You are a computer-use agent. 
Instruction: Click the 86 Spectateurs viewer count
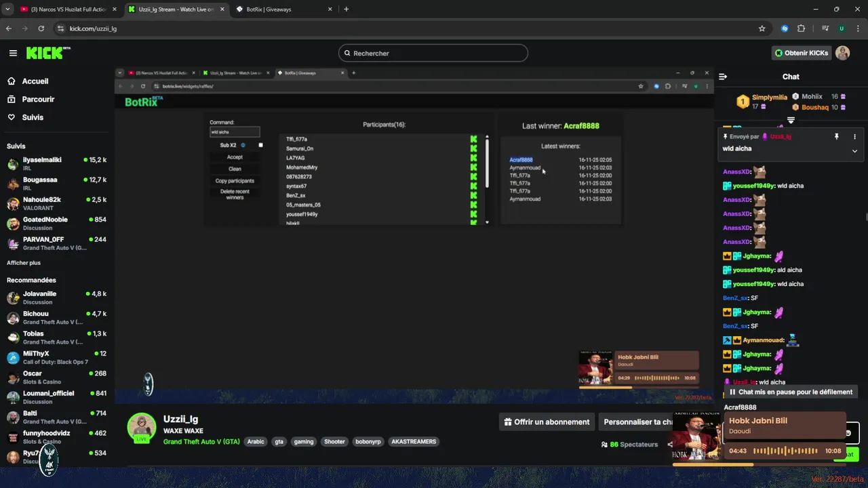(629, 445)
